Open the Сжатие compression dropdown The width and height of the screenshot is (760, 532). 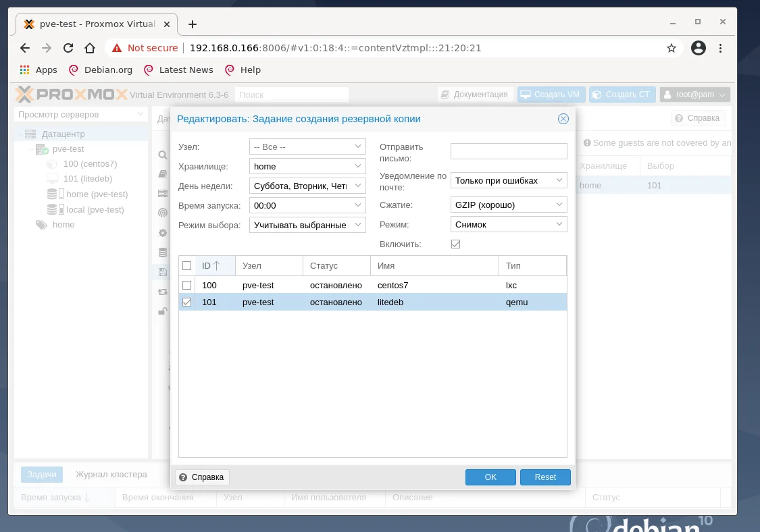click(x=508, y=205)
